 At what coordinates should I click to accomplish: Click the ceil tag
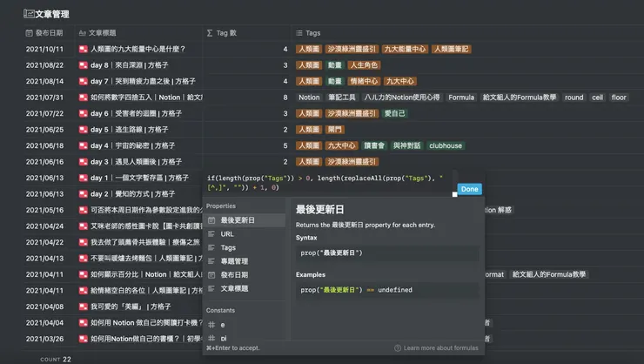pos(597,98)
